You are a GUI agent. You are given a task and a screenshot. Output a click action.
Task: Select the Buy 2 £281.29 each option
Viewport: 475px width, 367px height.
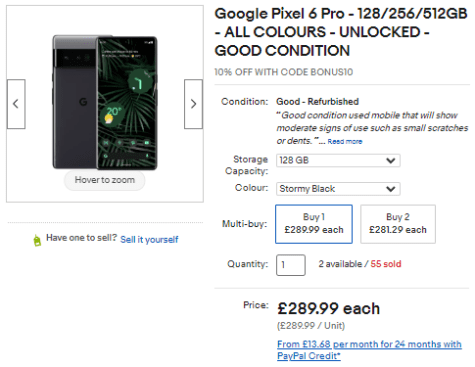click(x=398, y=224)
